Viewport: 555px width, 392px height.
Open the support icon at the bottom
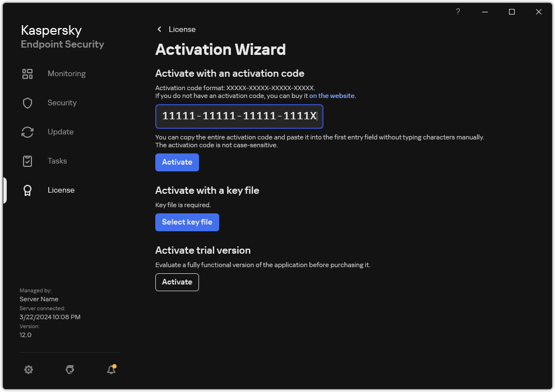point(70,370)
